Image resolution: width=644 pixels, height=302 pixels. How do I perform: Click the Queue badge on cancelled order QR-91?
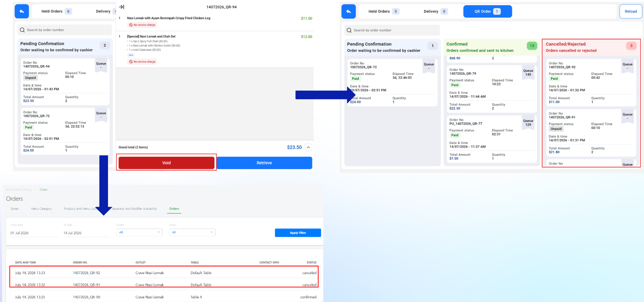pos(628,116)
